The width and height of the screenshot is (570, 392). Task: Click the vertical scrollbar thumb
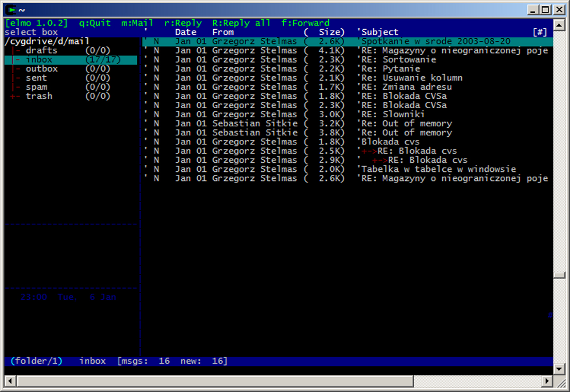click(559, 275)
